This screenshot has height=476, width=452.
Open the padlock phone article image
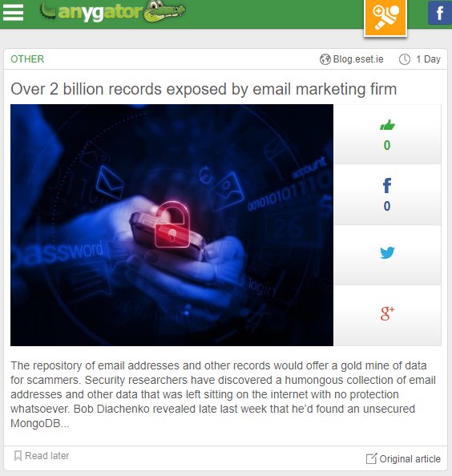click(172, 225)
